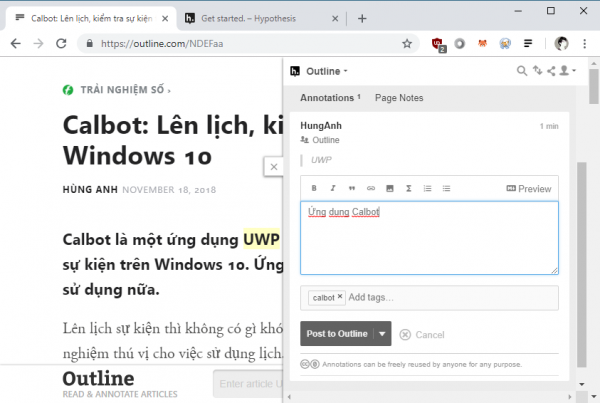The width and height of the screenshot is (600, 403).
Task: Click the grey circle extension icon
Action: point(460,44)
